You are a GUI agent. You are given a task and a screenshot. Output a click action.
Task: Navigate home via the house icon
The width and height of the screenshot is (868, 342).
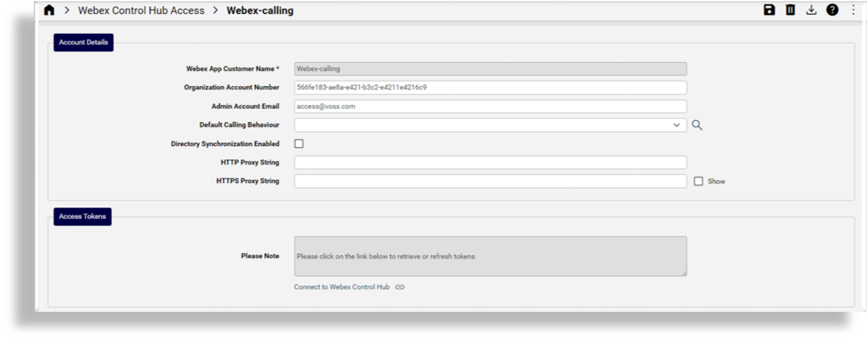click(x=49, y=10)
